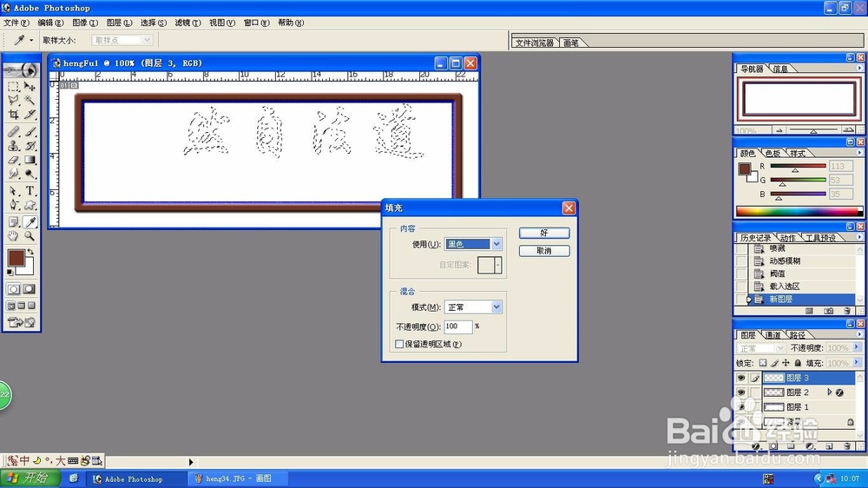Image resolution: width=868 pixels, height=488 pixels.
Task: Open heng34.JPG 画图 taskbar button
Action: 238,478
